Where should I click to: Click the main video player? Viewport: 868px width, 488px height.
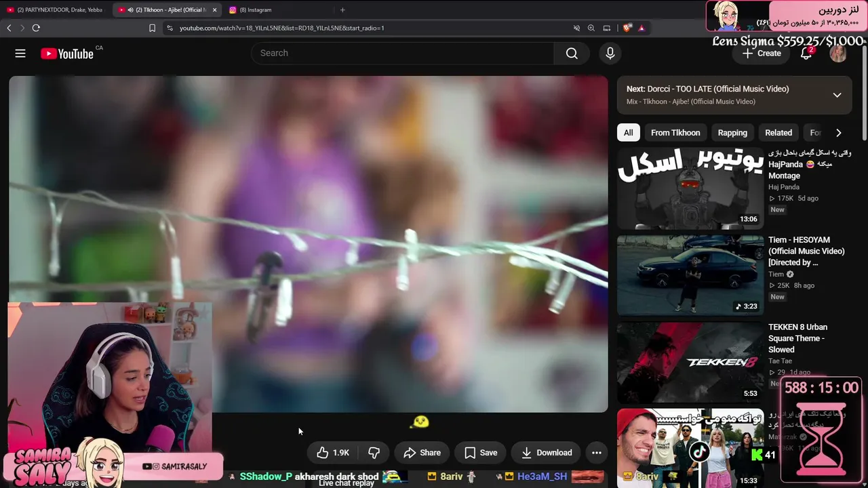(x=309, y=244)
